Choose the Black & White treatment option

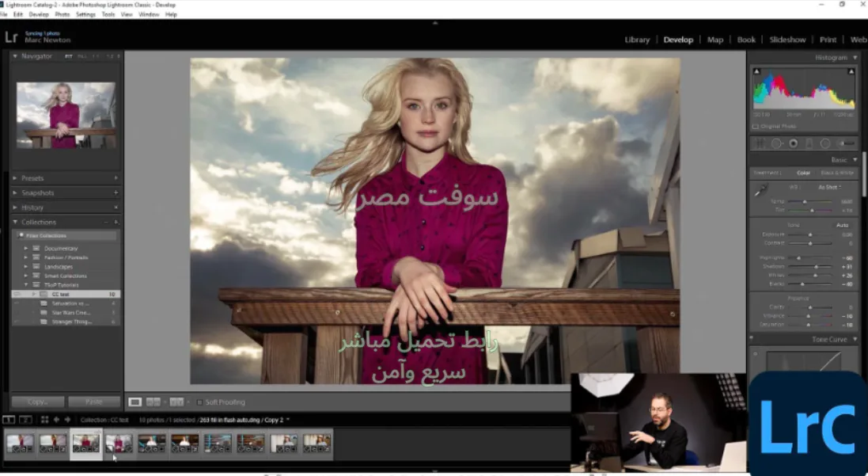(838, 173)
